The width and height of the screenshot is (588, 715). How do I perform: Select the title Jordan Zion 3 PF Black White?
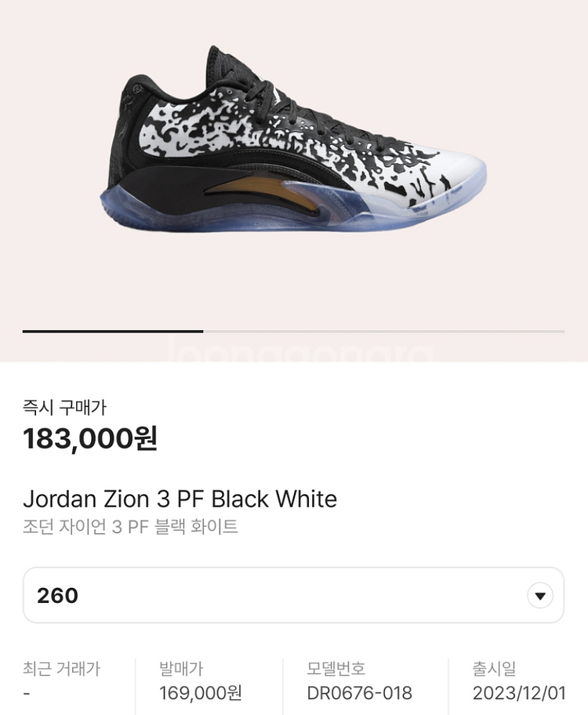[x=180, y=499]
